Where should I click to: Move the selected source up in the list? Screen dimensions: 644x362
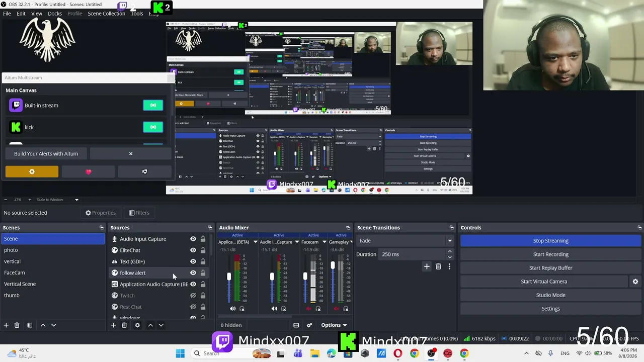tap(150, 325)
